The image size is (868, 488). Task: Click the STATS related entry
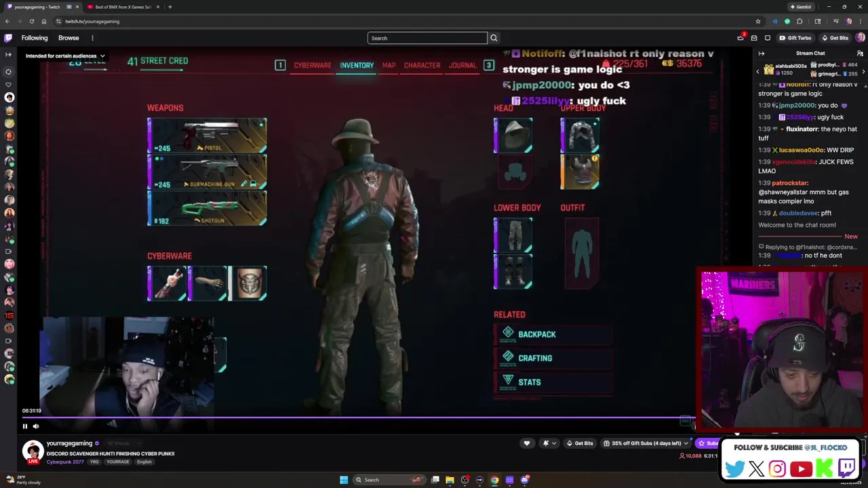(553, 382)
